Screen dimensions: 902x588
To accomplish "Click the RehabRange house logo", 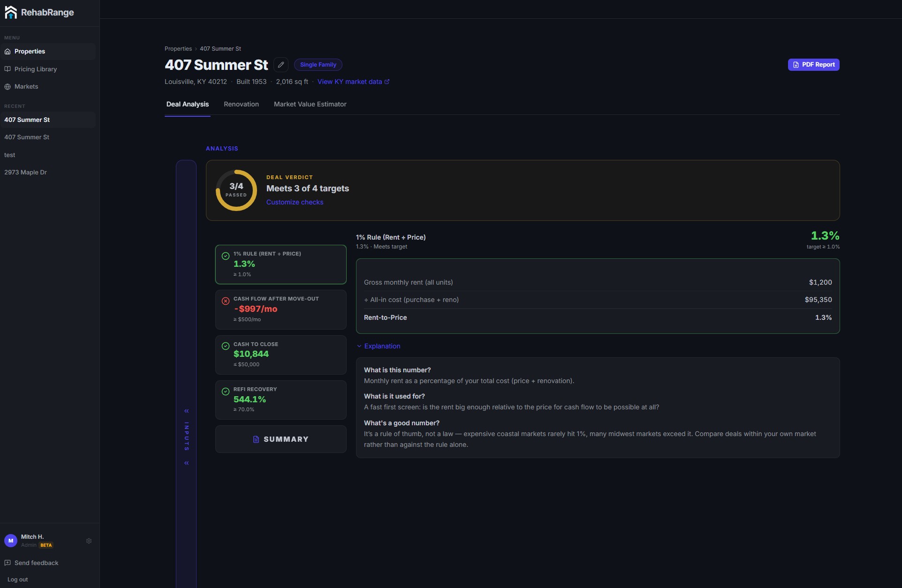I will pyautogui.click(x=10, y=12).
